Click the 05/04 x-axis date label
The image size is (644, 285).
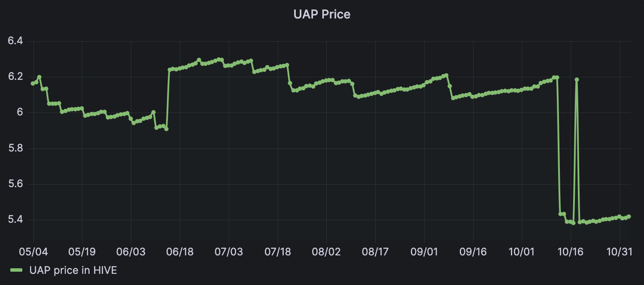pos(33,252)
